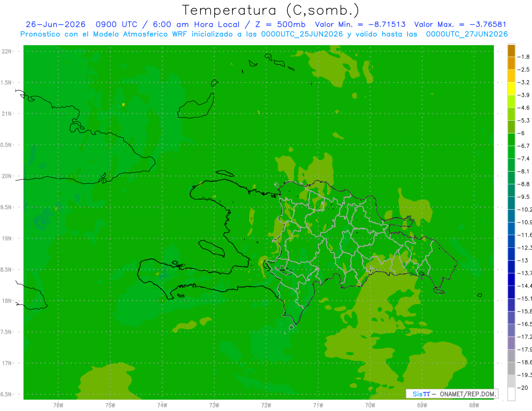This screenshot has height=411, width=532.
Task: Click the '-13' colorbar label
Action: click(523, 260)
